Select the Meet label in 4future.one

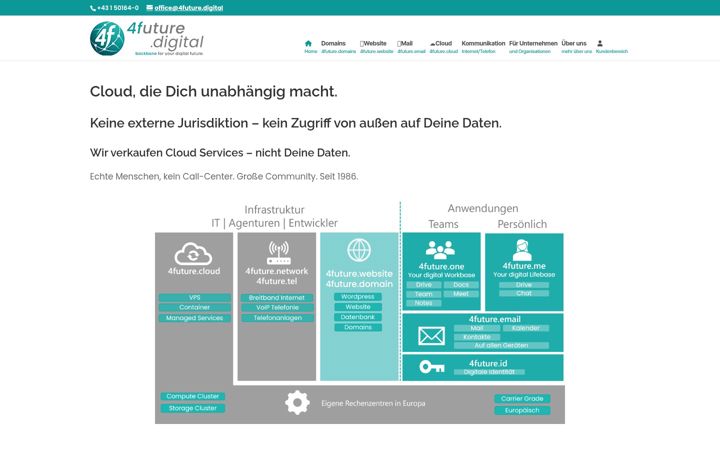[x=461, y=294]
